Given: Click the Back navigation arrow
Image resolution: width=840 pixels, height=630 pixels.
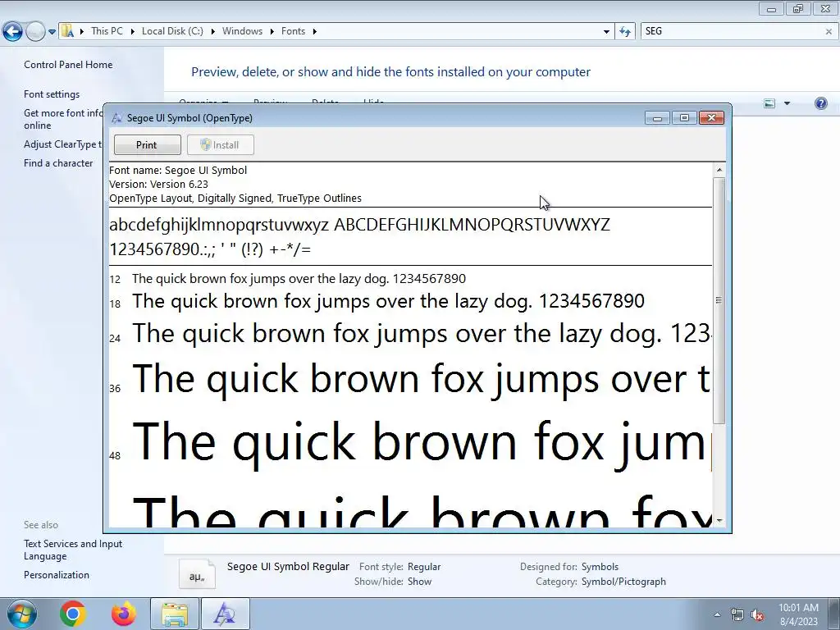Looking at the screenshot, I should [12, 32].
